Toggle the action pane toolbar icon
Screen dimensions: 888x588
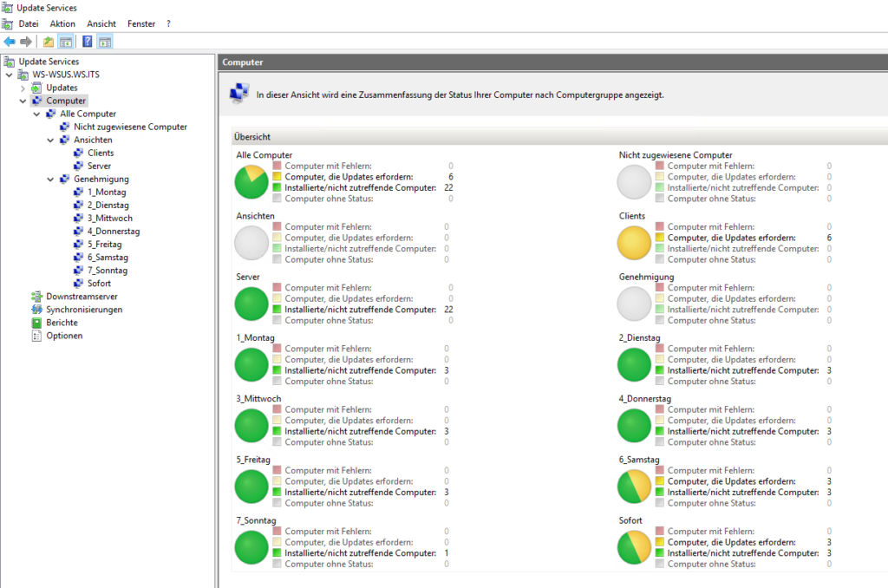point(105,42)
